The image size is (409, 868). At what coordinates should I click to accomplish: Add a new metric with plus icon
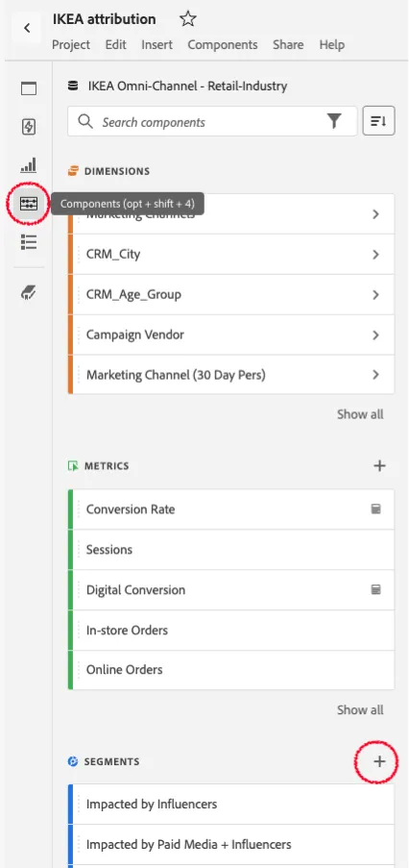click(379, 466)
